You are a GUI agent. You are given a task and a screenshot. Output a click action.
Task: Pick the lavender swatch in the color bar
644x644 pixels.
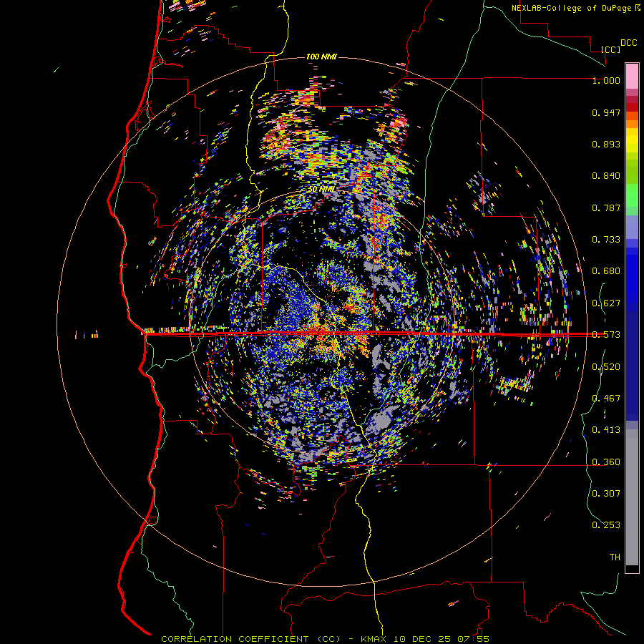tap(632, 227)
